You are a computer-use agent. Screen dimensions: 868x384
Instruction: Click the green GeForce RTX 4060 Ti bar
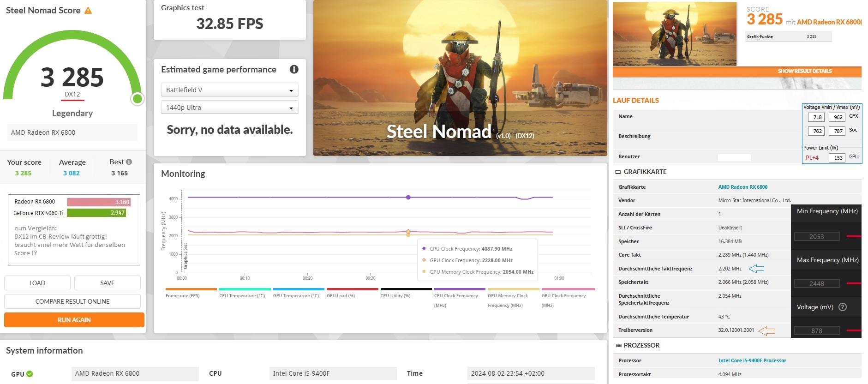coord(96,213)
